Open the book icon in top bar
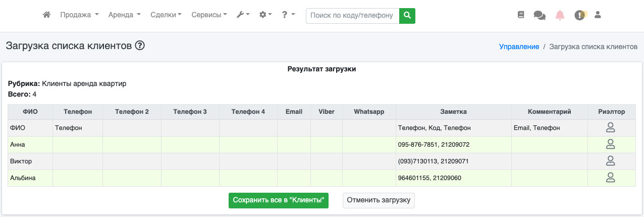Screen dimensions: 644x217 tap(521, 15)
